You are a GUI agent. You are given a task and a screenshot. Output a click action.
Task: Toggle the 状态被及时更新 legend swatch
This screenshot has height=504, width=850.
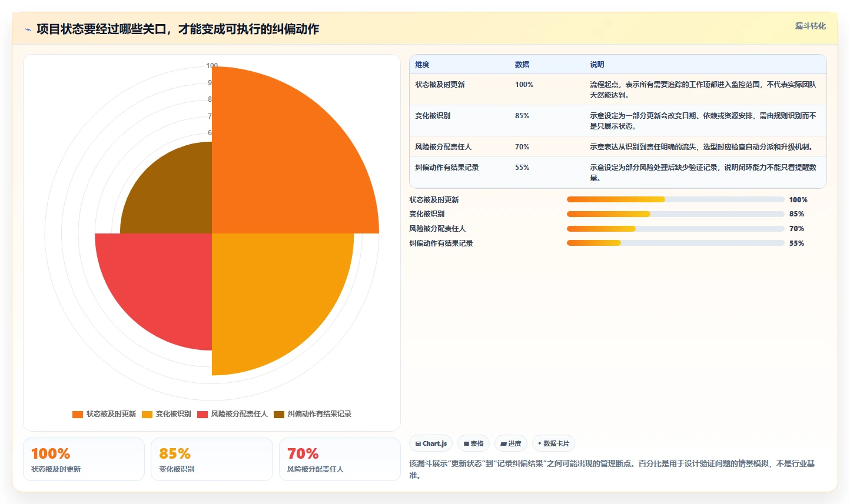coord(77,414)
